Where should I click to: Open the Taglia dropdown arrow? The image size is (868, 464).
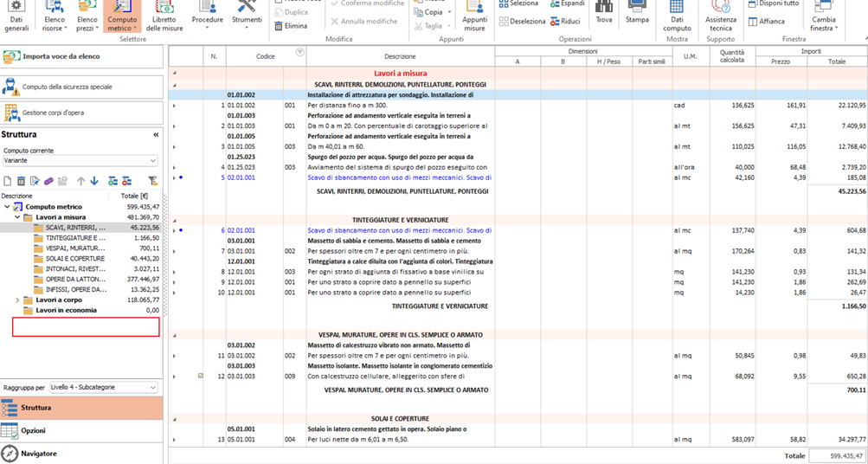point(447,26)
